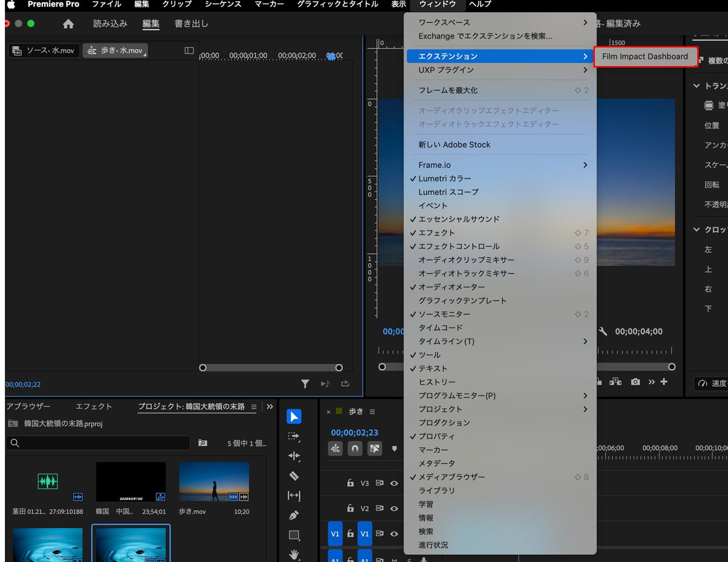Open the シーケンス menu bar item
This screenshot has width=728, height=562.
[x=223, y=4]
